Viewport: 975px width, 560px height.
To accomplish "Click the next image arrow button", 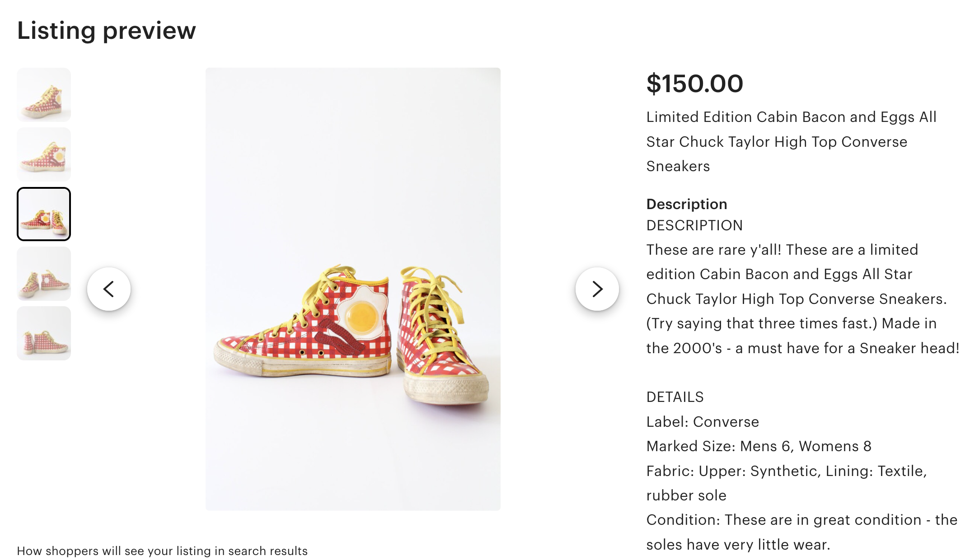I will (x=597, y=289).
